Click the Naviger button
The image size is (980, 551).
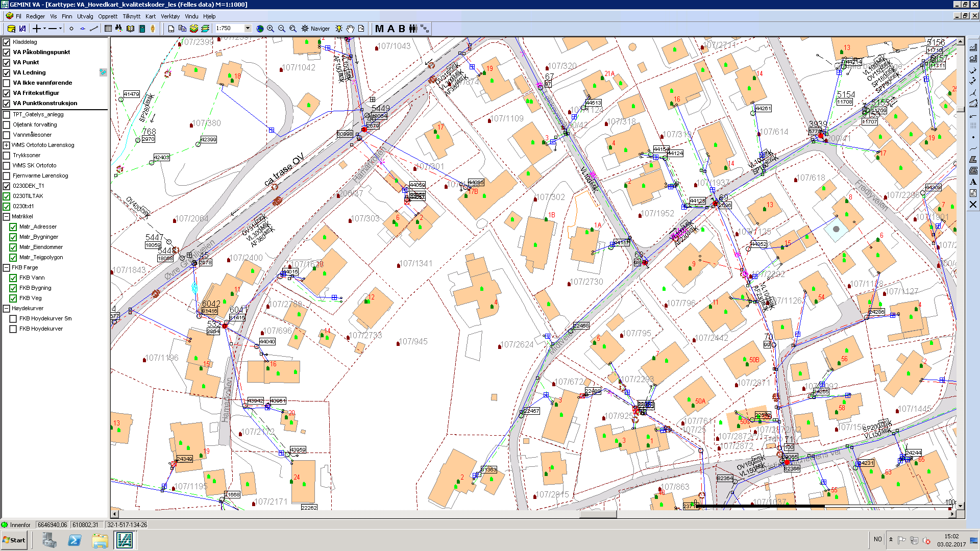(315, 29)
